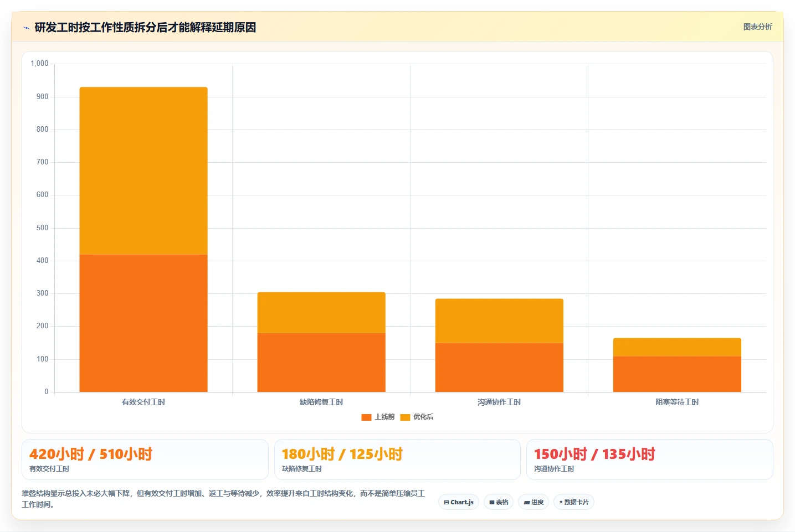Screen dimensions: 795x532
Task: Click the lightning icon beside the card title
Action: pyautogui.click(x=26, y=28)
